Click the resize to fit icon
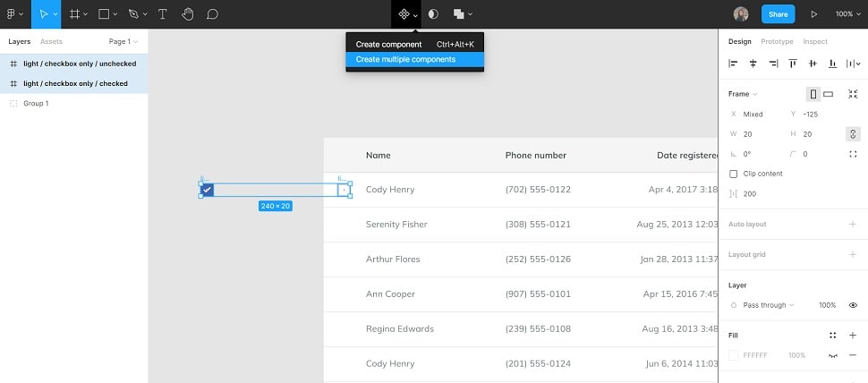Viewport: 868px width, 383px height. 853,94
